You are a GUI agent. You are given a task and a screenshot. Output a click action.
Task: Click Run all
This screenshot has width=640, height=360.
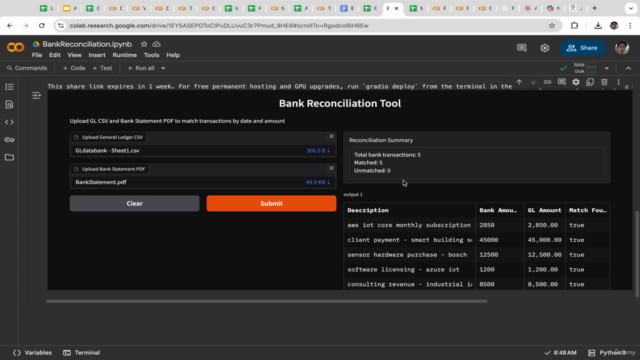141,68
